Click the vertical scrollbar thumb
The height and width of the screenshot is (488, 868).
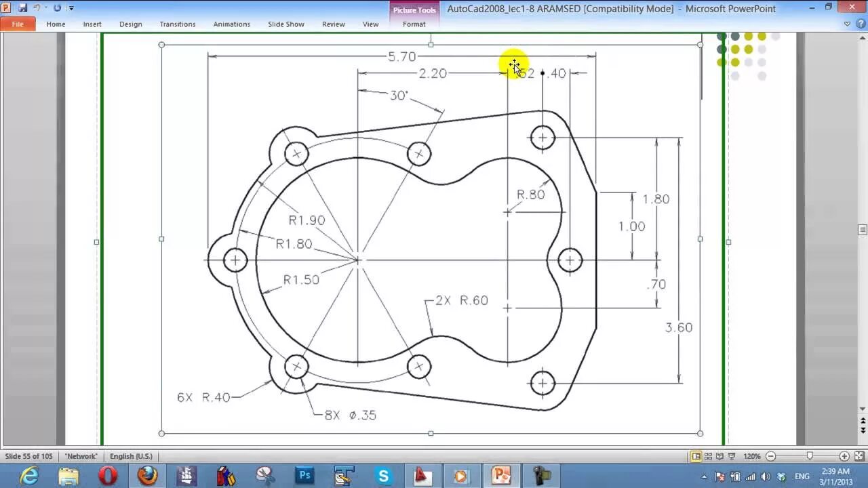click(x=863, y=230)
